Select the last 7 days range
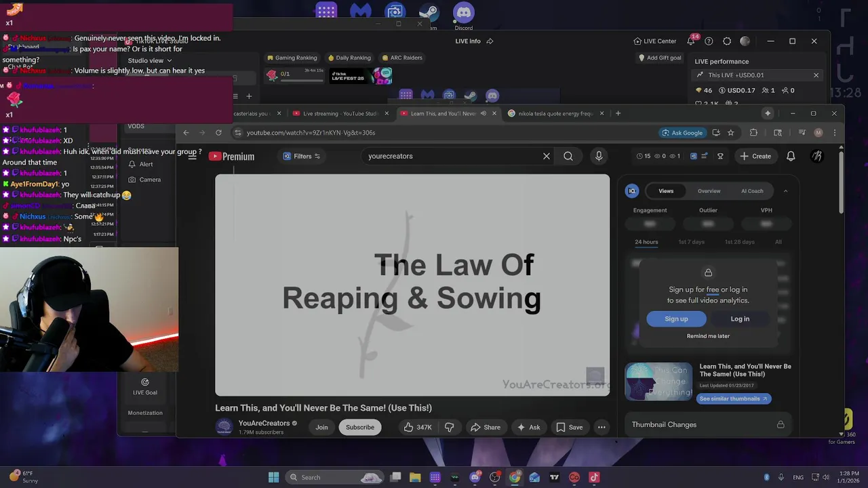 coord(692,242)
